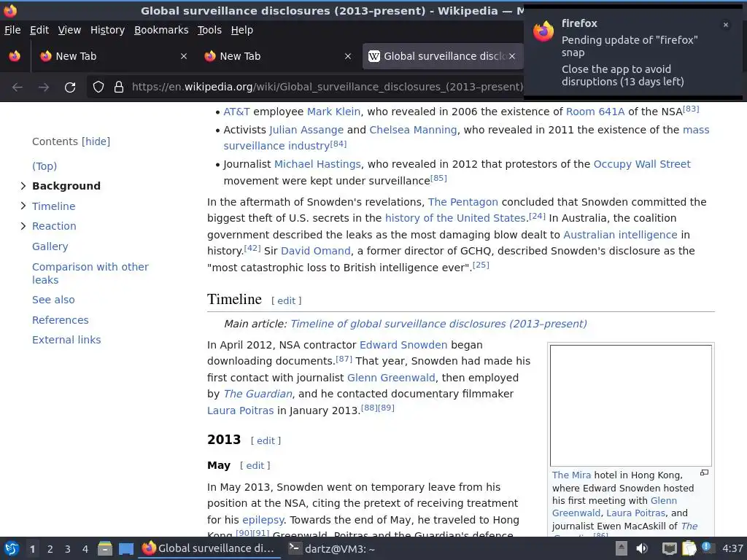The image size is (747, 560).
Task: Expand the Timeline section in contents
Action: pos(23,206)
